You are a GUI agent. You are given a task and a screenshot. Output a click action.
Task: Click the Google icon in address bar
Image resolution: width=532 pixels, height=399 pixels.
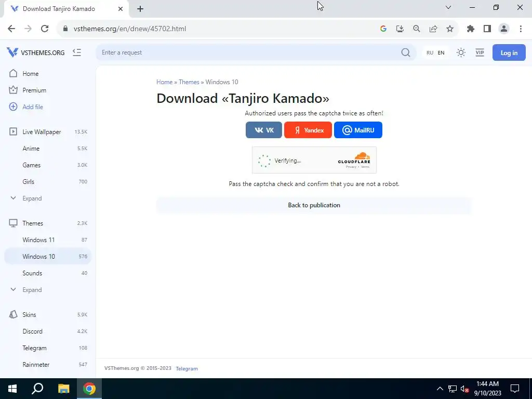(383, 29)
